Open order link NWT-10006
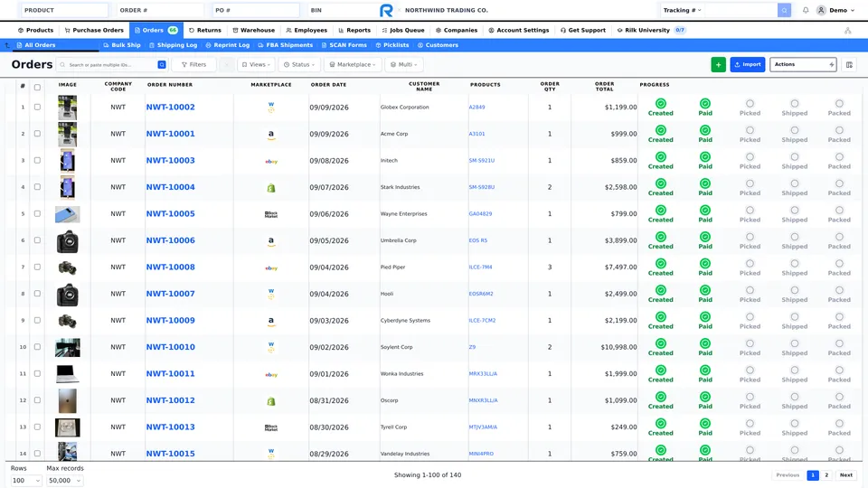The image size is (868, 488). click(x=171, y=240)
